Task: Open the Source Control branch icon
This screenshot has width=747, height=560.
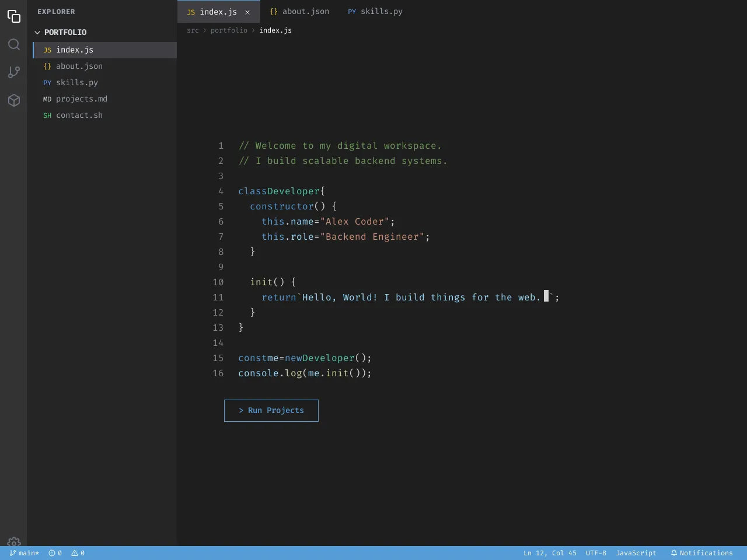Action: (14, 72)
